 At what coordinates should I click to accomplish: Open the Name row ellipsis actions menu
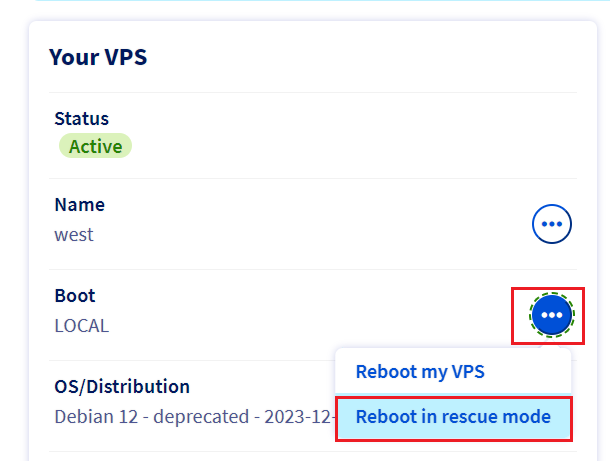point(552,224)
